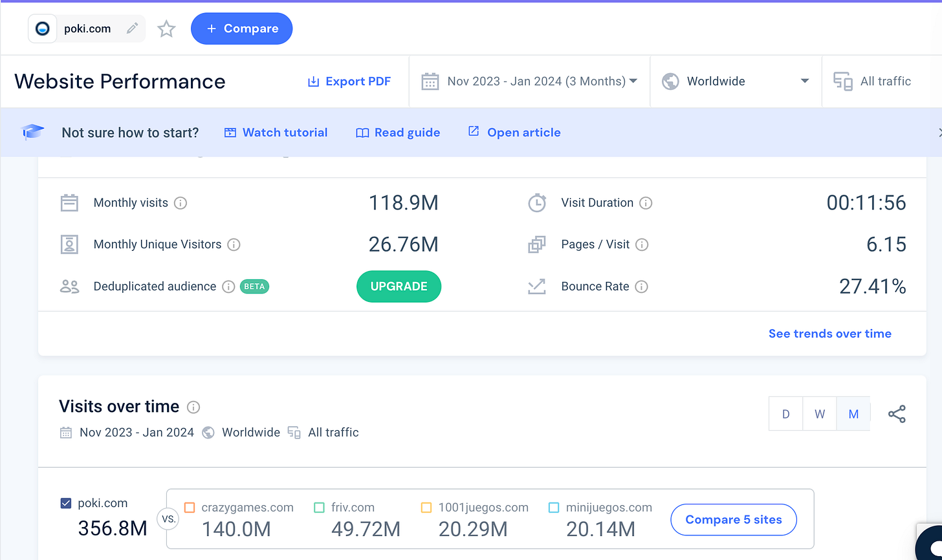
Task: Open See trends over time link
Action: point(830,334)
